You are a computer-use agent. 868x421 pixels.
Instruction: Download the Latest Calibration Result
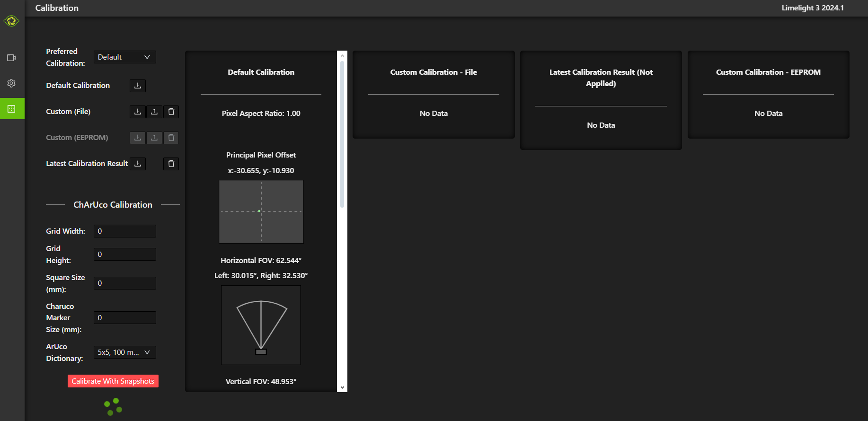pyautogui.click(x=138, y=164)
